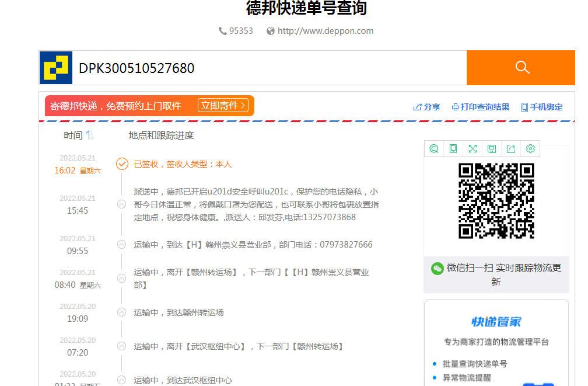588x386 pixels.
Task: Click the green WeChat icon
Action: click(x=437, y=269)
